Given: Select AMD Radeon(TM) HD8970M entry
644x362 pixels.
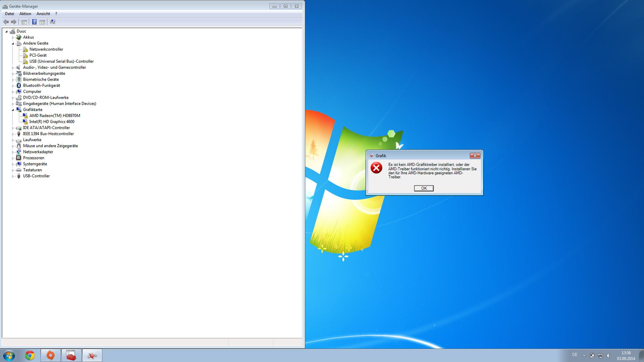Looking at the screenshot, I should [x=55, y=116].
